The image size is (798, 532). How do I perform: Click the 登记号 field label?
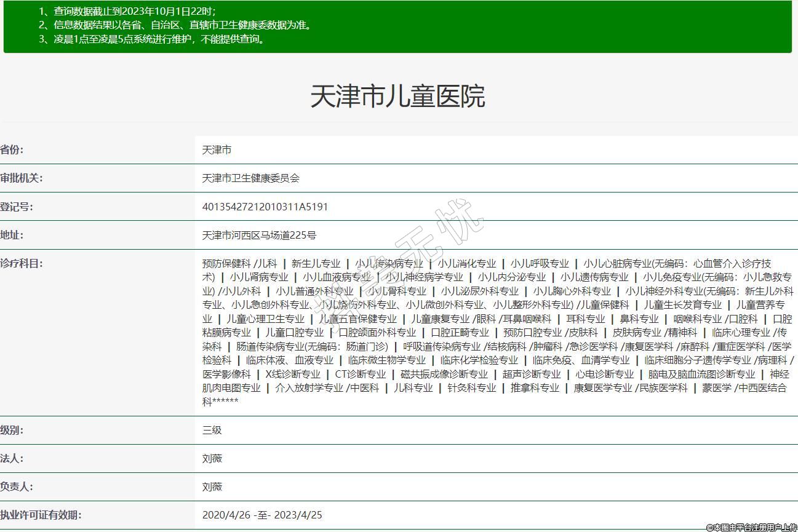point(17,207)
